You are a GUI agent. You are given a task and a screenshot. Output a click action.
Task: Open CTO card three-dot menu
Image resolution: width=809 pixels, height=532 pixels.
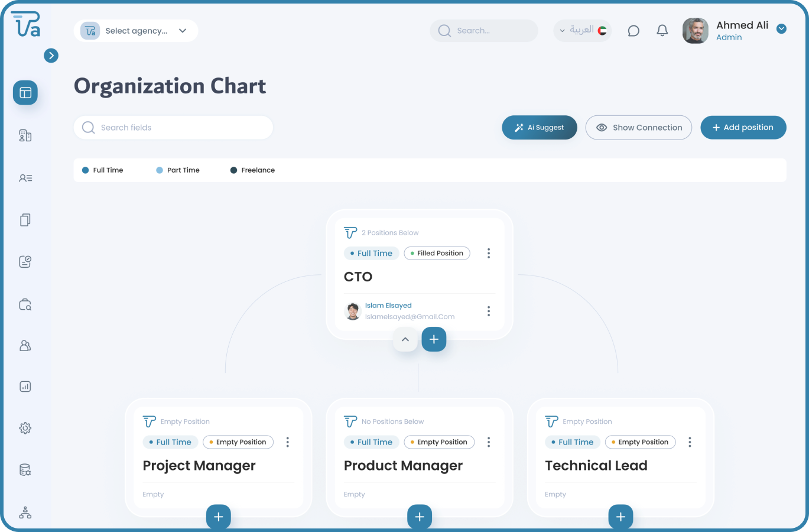489,253
